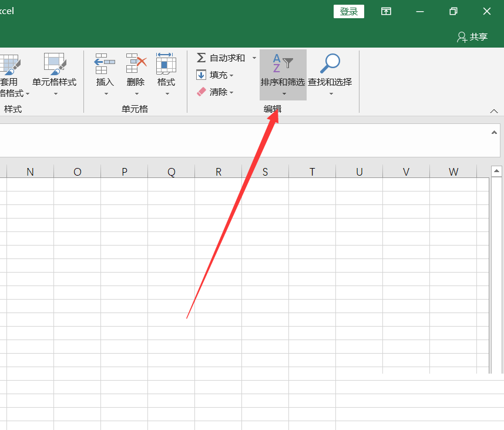Click the 登录 sign-in button
Screen dimensions: 504x430
click(x=349, y=12)
